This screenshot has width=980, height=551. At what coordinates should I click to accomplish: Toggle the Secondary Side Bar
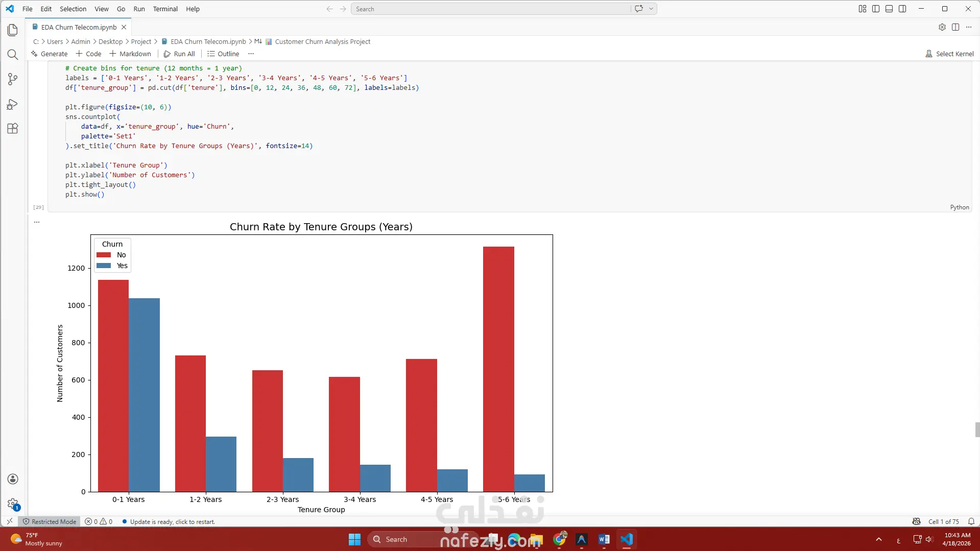click(x=902, y=9)
